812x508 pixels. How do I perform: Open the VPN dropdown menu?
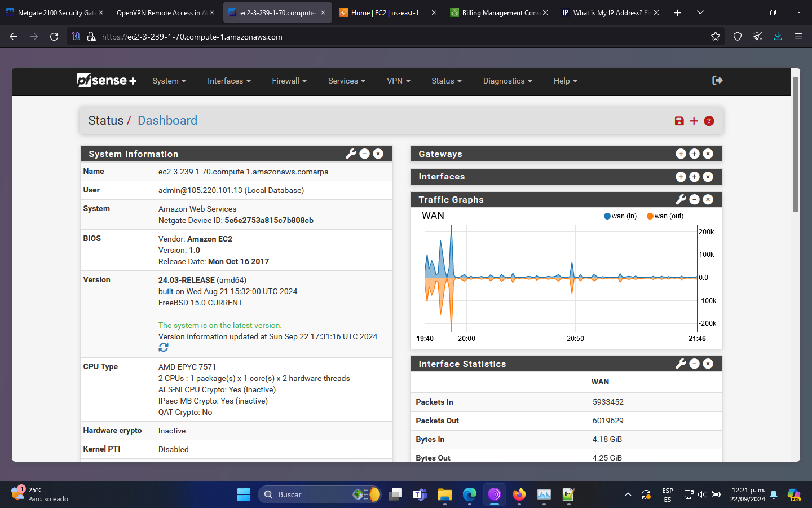tap(399, 81)
